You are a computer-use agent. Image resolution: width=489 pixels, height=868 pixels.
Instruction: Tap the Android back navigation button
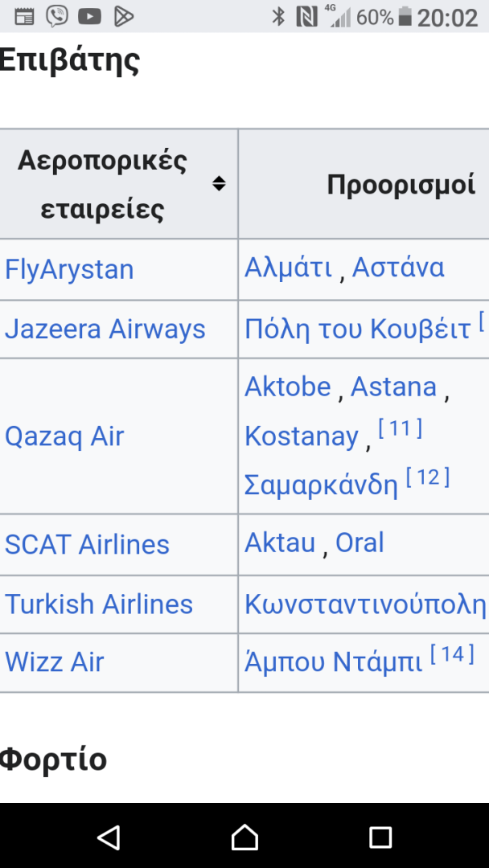click(109, 837)
